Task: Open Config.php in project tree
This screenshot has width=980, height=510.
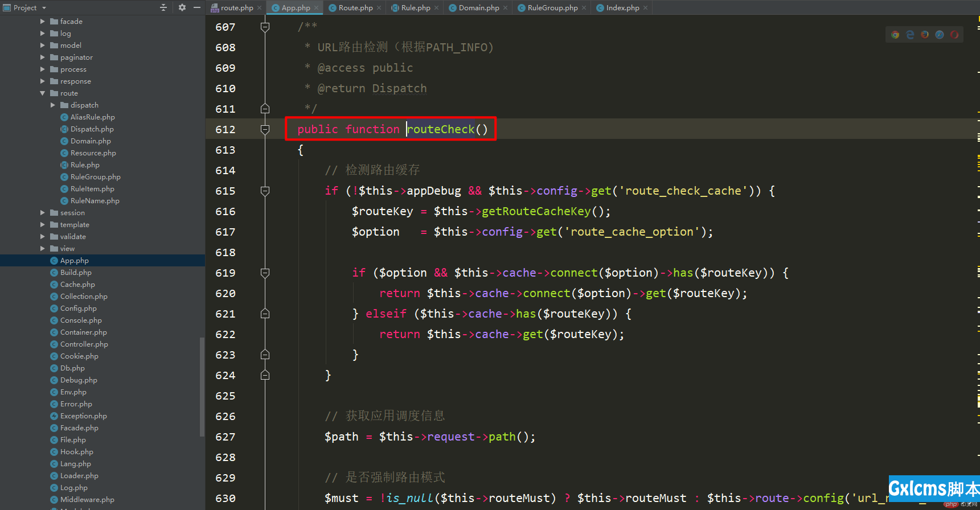Action: click(73, 308)
